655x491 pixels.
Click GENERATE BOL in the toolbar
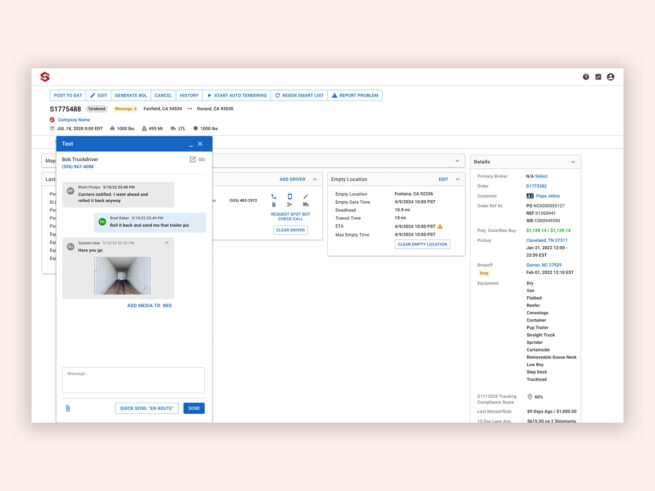[x=131, y=95]
